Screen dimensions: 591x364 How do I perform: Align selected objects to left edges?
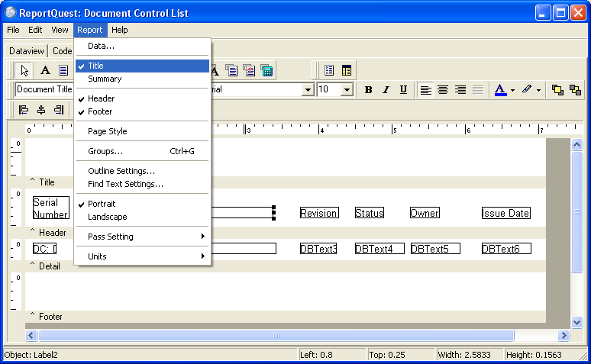(x=24, y=110)
